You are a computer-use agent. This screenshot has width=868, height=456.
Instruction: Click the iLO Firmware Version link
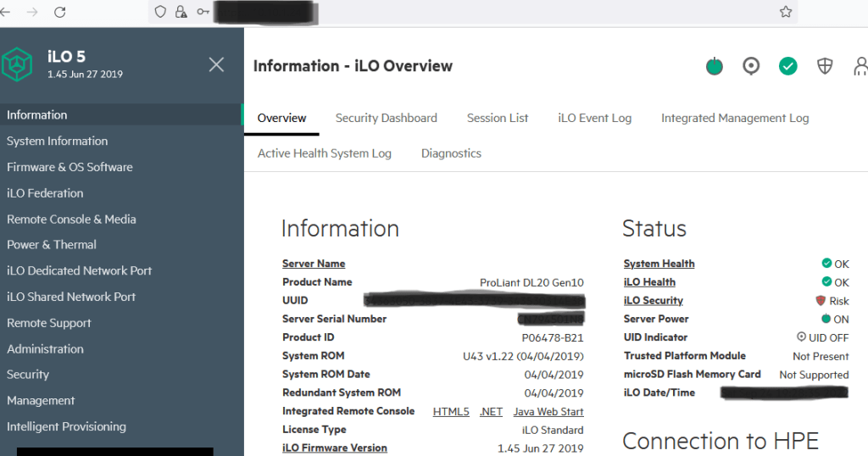(334, 448)
